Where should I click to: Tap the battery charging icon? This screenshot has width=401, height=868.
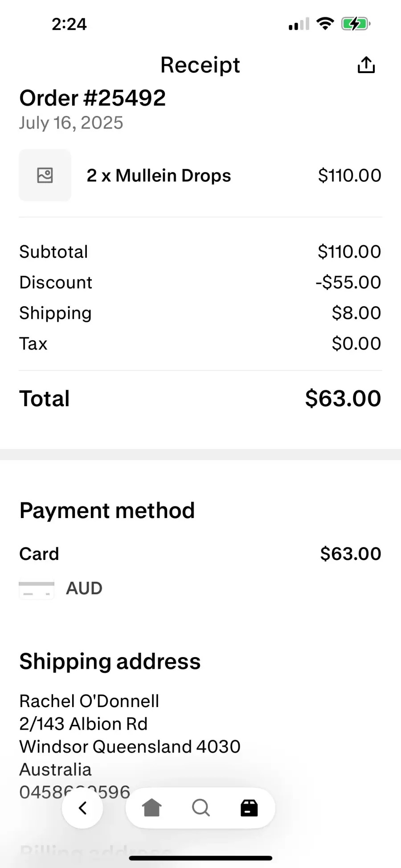356,24
